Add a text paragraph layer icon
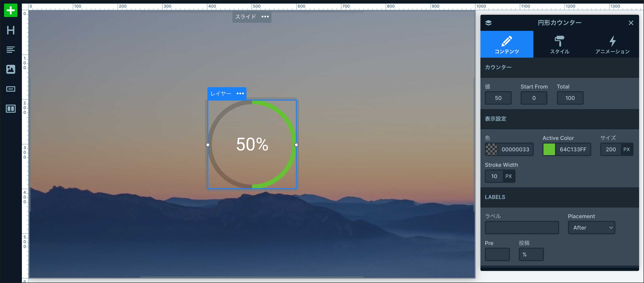644x283 pixels. point(11,49)
